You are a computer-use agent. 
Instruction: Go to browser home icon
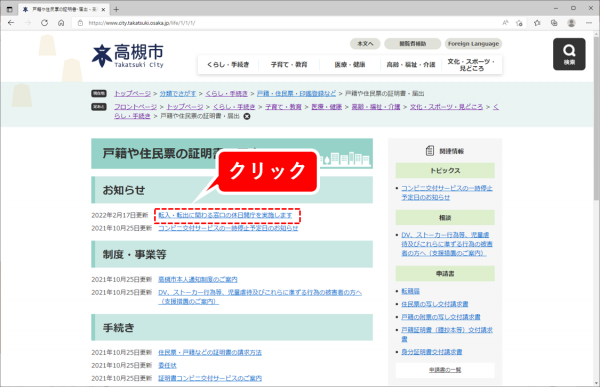(x=61, y=23)
